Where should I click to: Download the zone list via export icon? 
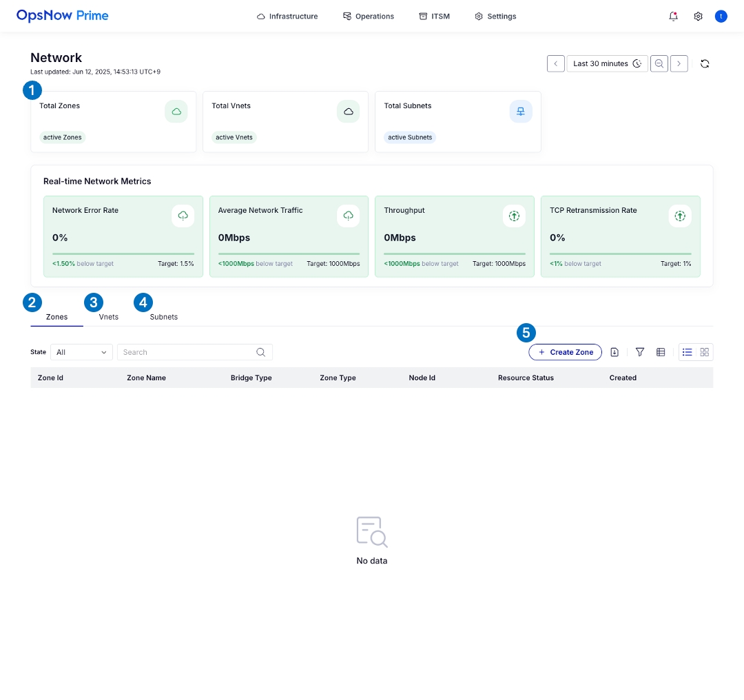(614, 352)
